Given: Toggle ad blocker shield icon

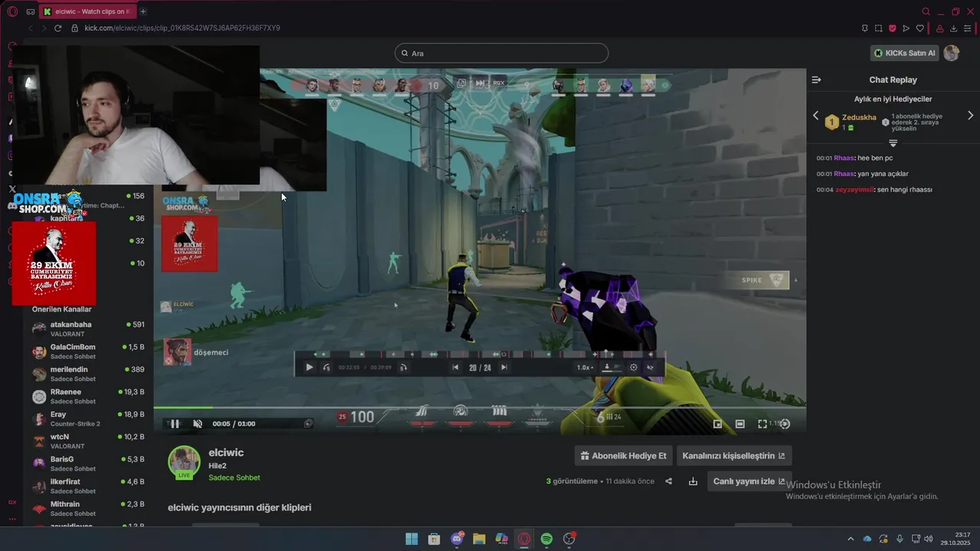Looking at the screenshot, I should (892, 28).
